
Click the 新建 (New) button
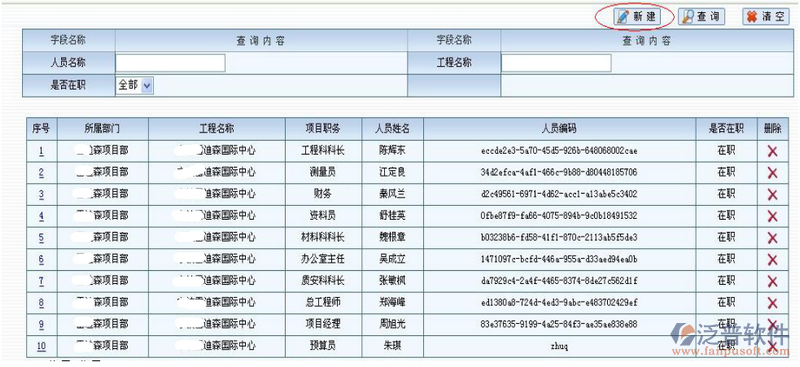click(637, 17)
